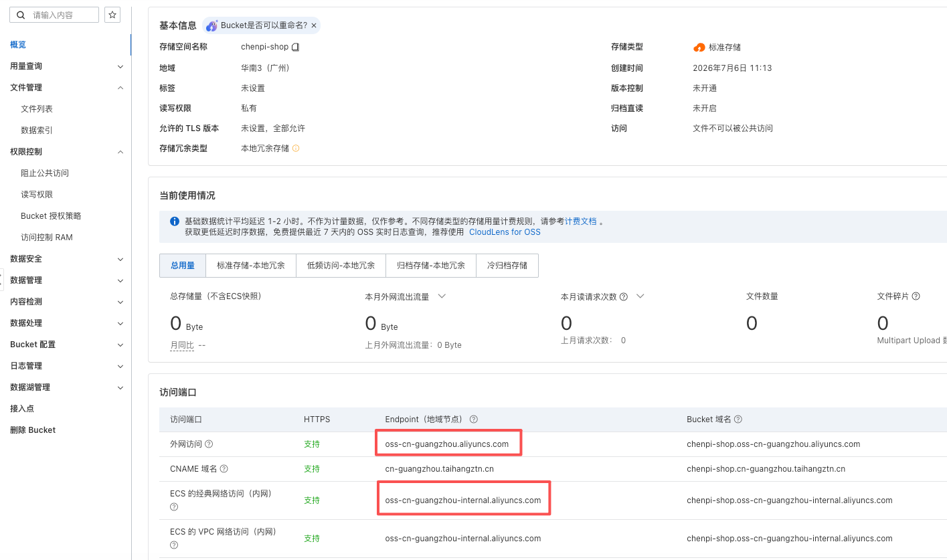Open 本月外网流出流量 dropdown arrow
Screen dimensions: 947x560
pos(441,296)
